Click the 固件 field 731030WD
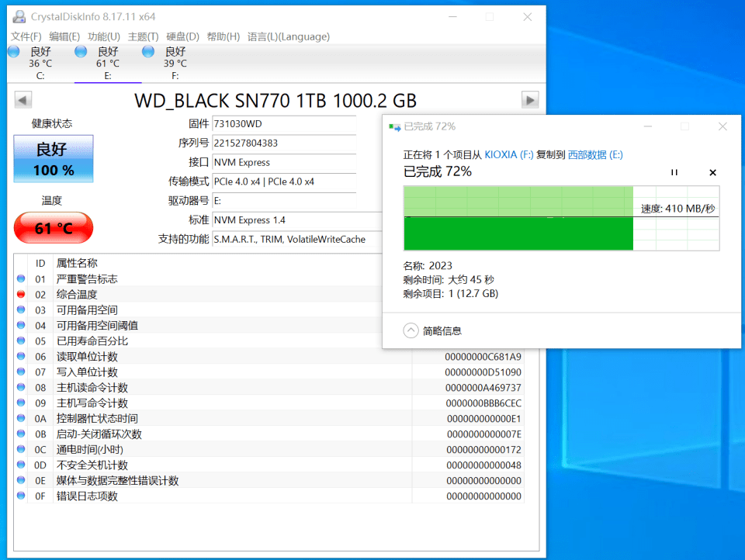The width and height of the screenshot is (745, 560). pos(284,124)
